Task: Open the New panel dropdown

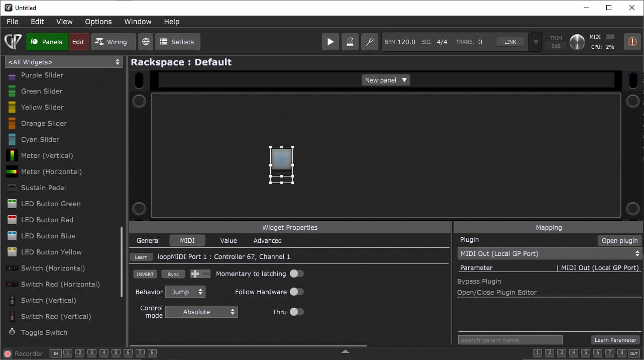Action: 385,80
